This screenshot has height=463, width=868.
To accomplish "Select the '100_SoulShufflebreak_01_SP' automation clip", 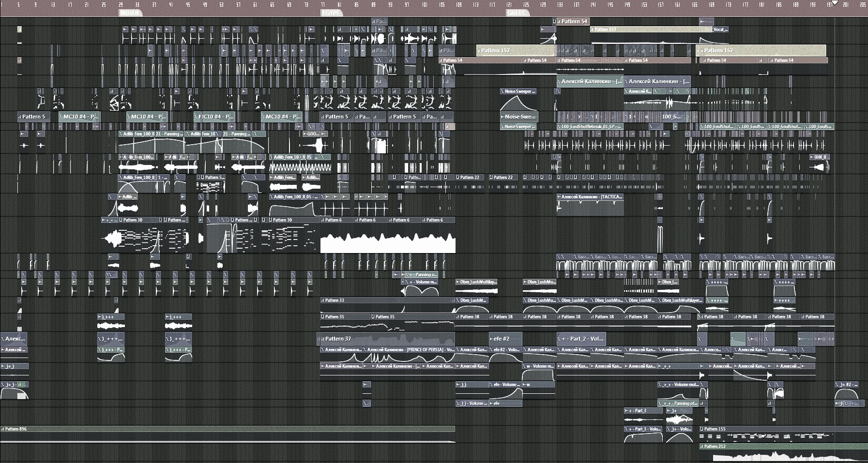I will tap(590, 127).
